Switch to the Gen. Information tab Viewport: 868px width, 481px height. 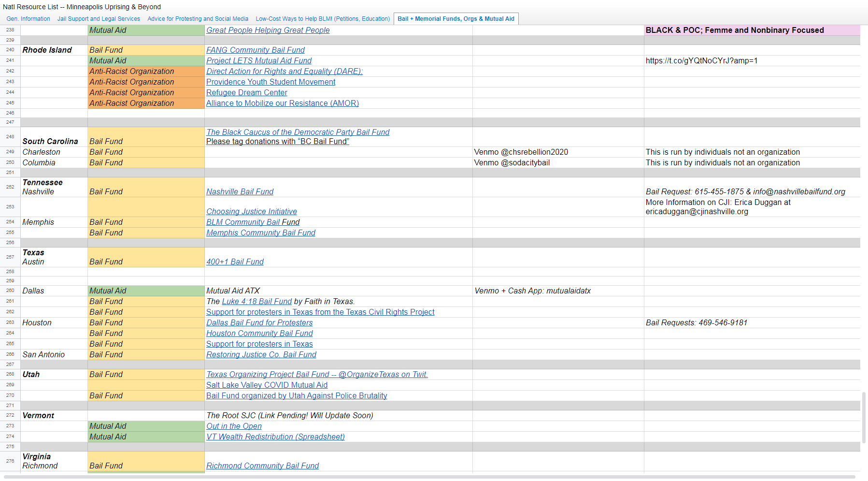click(28, 19)
